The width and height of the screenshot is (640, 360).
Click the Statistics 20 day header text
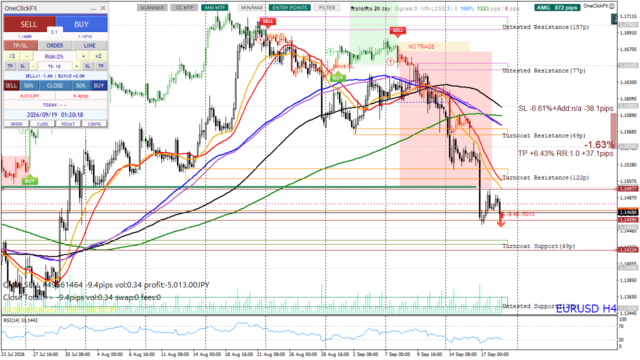tap(371, 8)
